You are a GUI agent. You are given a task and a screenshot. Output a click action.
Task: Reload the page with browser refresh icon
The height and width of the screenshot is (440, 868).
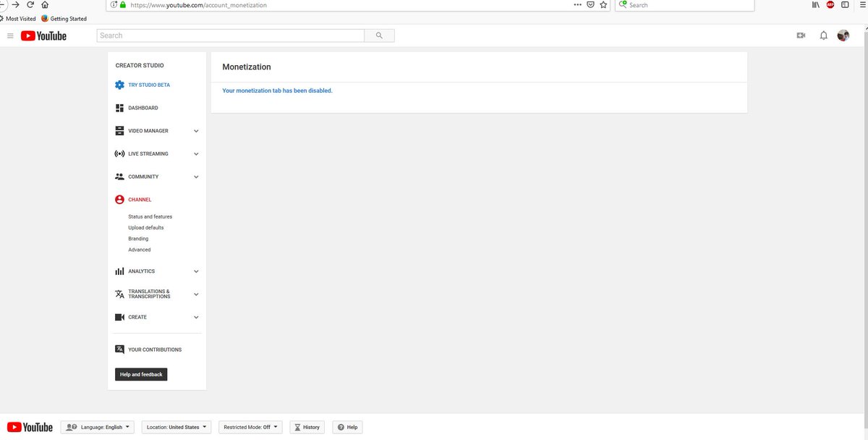coord(30,4)
